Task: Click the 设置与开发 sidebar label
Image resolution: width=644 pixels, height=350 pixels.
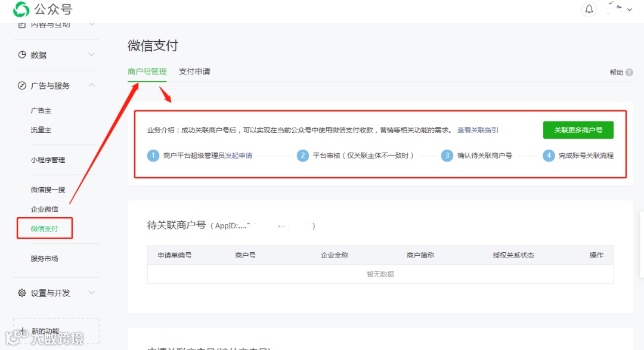Action: 50,293
